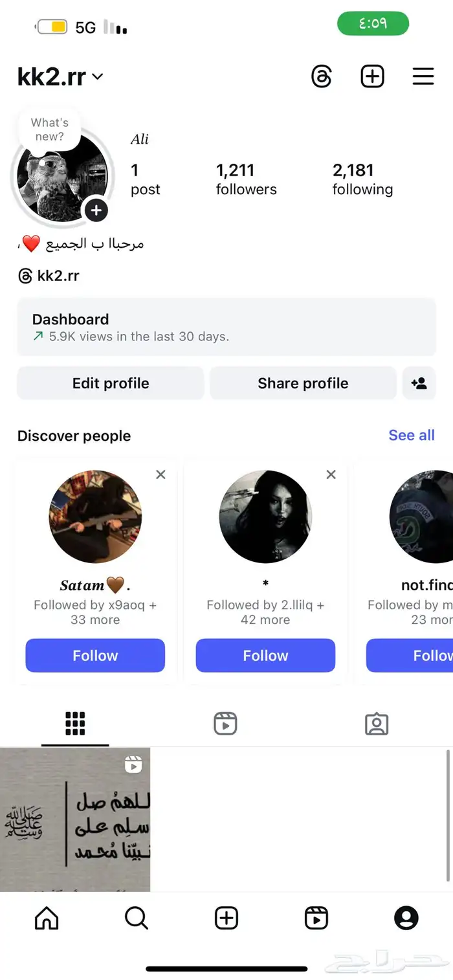Viewport: 453px width, 980px height.
Task: Open the Arabic calligraphy reel thumbnail
Action: (x=75, y=820)
